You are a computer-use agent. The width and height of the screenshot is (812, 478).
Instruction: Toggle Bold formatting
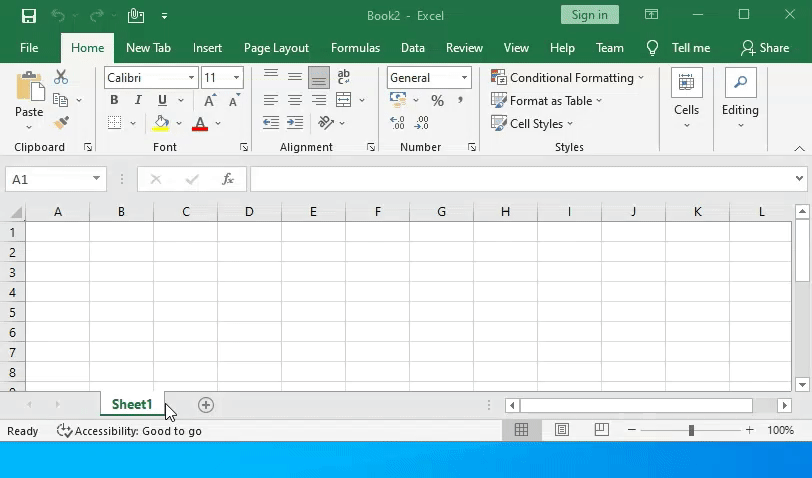114,100
